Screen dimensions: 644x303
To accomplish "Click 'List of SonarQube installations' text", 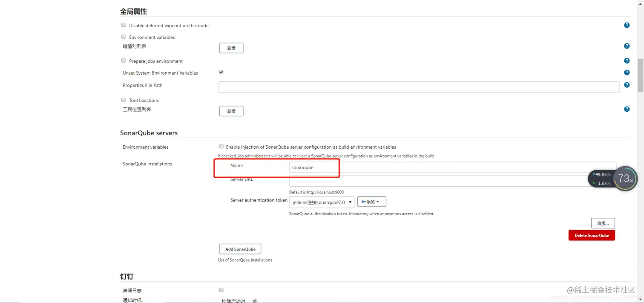I will [x=245, y=260].
